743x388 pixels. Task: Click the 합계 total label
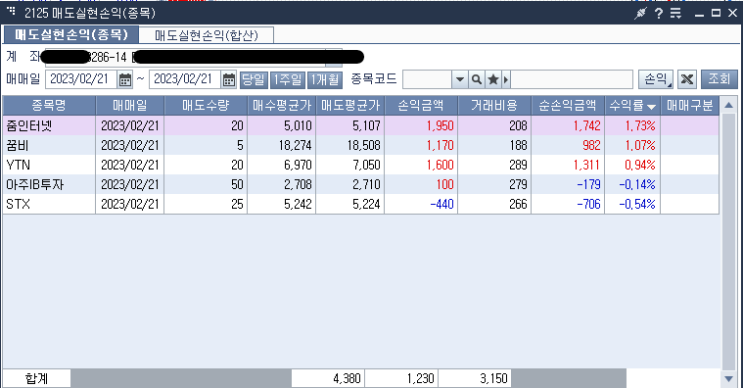36,379
